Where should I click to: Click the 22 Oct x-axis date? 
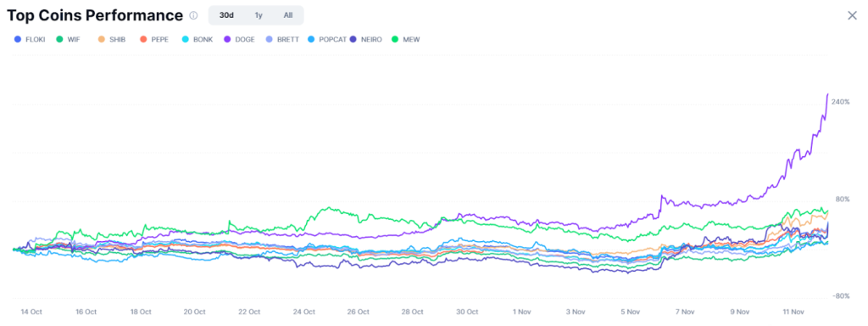(x=250, y=312)
